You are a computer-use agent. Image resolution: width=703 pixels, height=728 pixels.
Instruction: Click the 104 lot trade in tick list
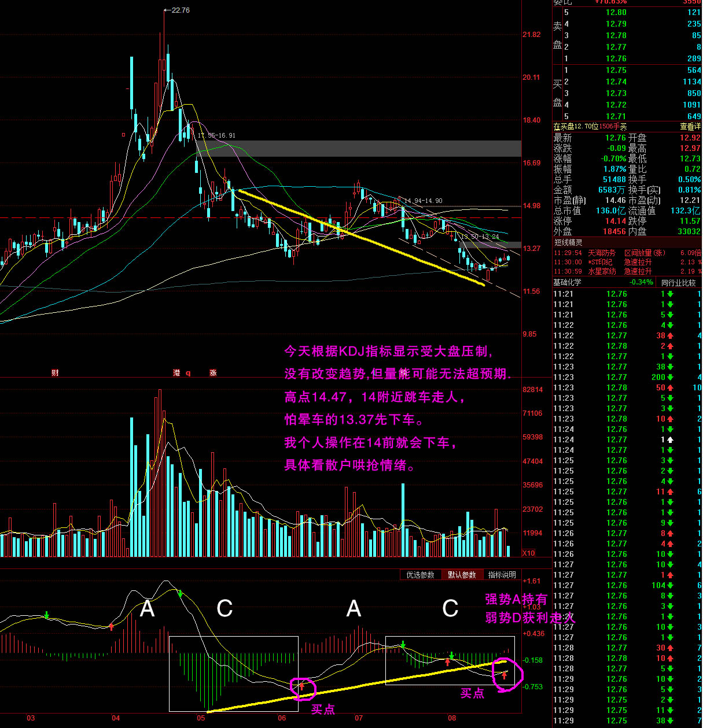tap(658, 585)
